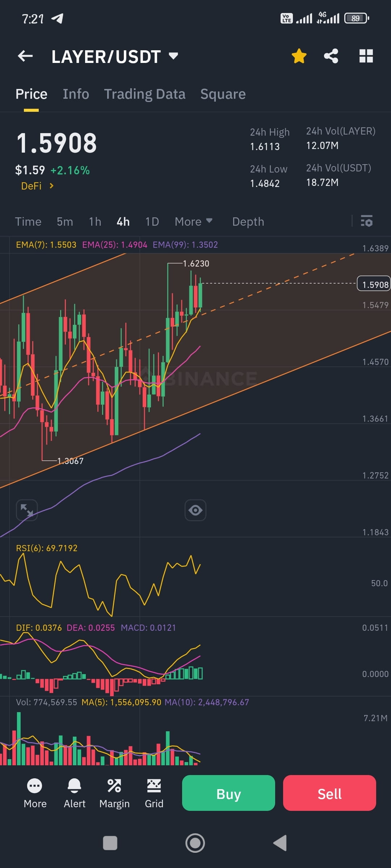Open the More options icon in bottom bar
The height and width of the screenshot is (868, 391).
35,786
